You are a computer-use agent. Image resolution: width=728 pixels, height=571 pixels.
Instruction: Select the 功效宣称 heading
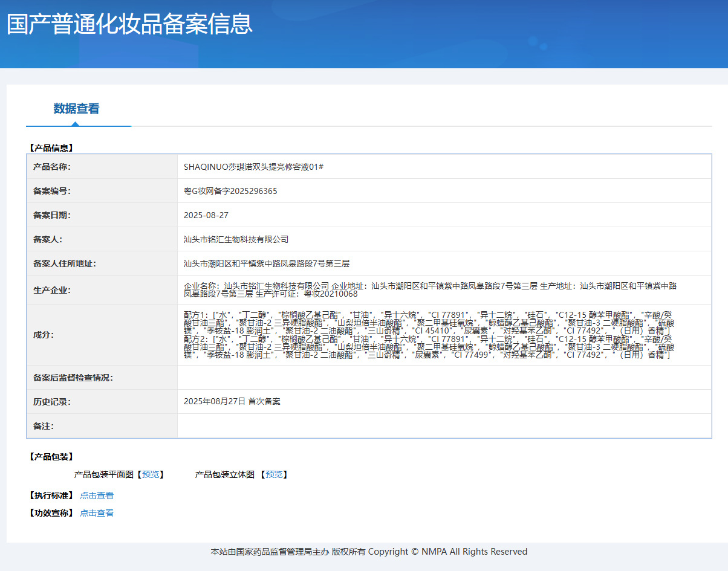51,513
